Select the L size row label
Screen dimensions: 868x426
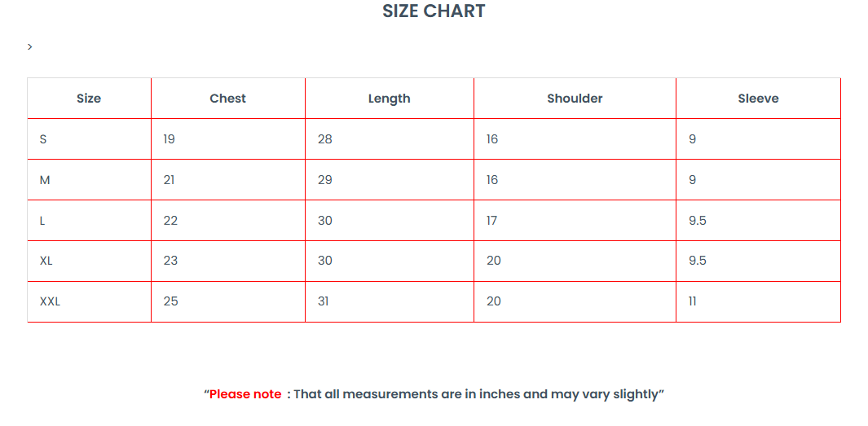point(42,221)
